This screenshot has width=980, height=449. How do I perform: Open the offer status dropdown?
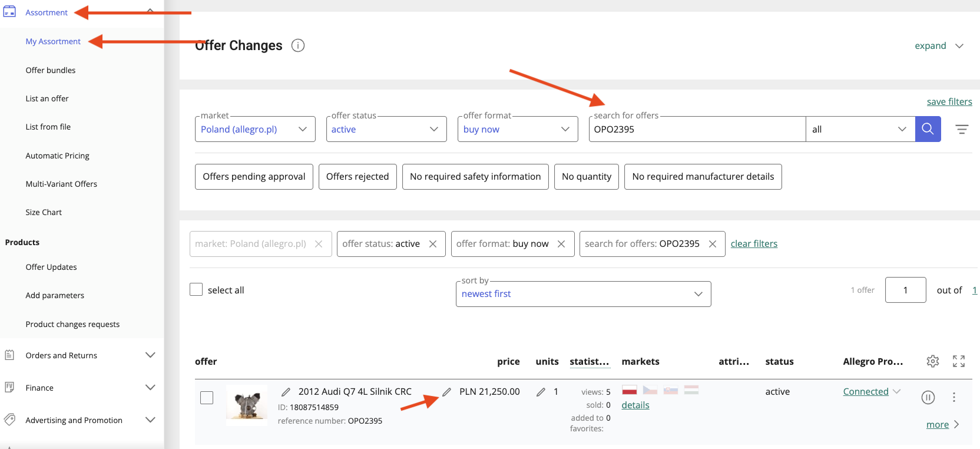coord(385,129)
